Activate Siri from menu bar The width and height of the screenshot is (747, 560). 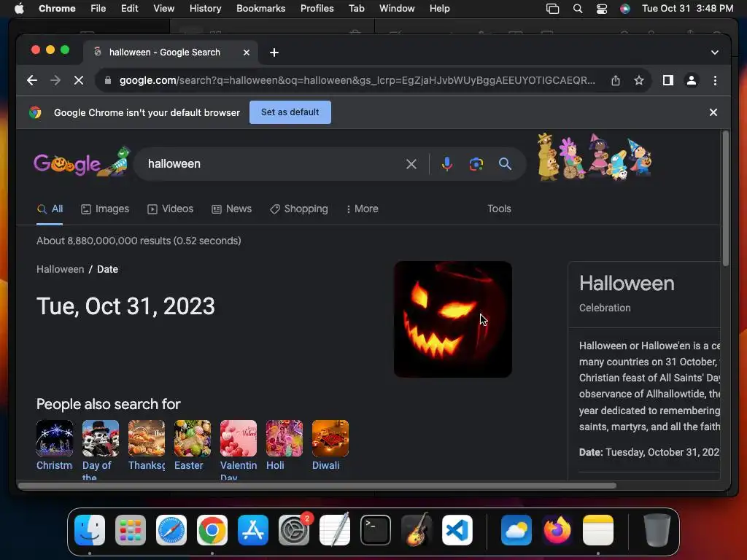[x=625, y=9]
